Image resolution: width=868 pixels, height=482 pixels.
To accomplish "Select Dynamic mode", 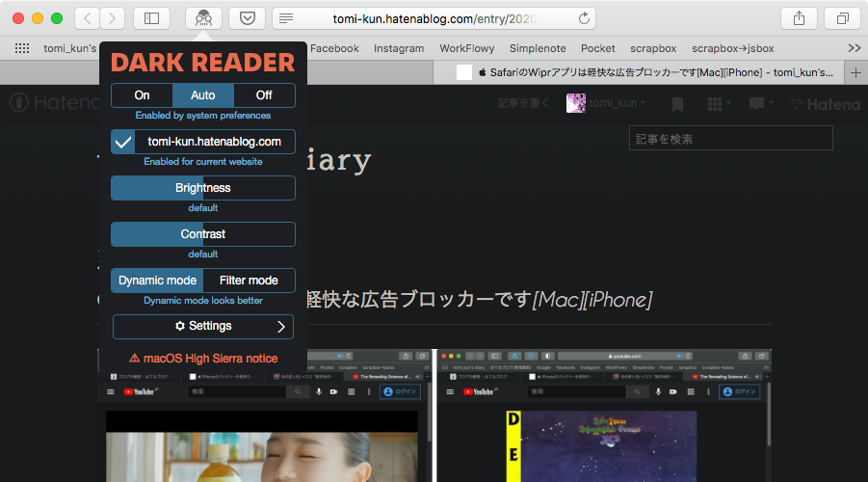I will [157, 281].
